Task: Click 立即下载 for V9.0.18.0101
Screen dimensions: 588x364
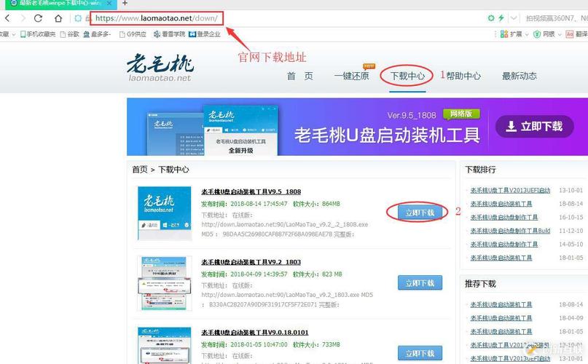Action: pyautogui.click(x=420, y=353)
